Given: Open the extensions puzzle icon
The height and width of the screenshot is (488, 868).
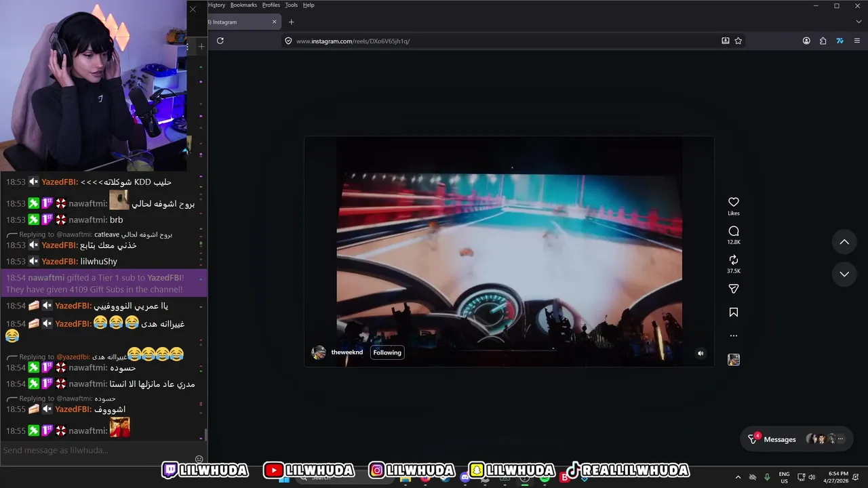Looking at the screenshot, I should click(823, 41).
